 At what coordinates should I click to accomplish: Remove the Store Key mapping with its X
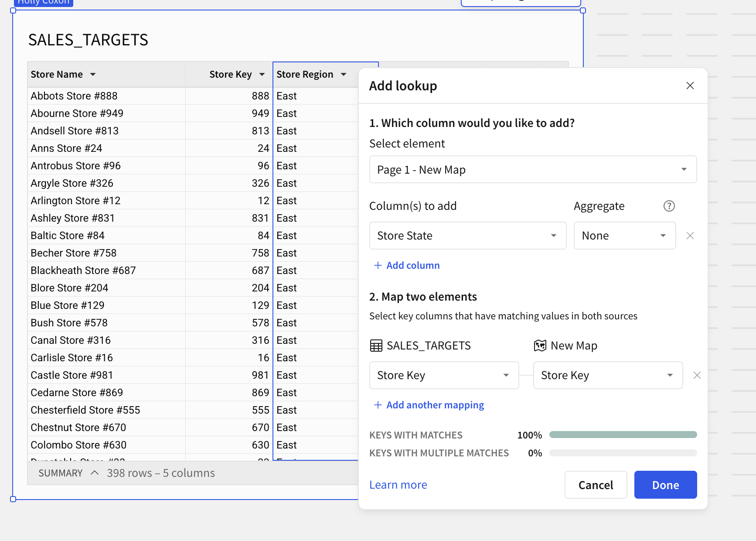(x=697, y=375)
